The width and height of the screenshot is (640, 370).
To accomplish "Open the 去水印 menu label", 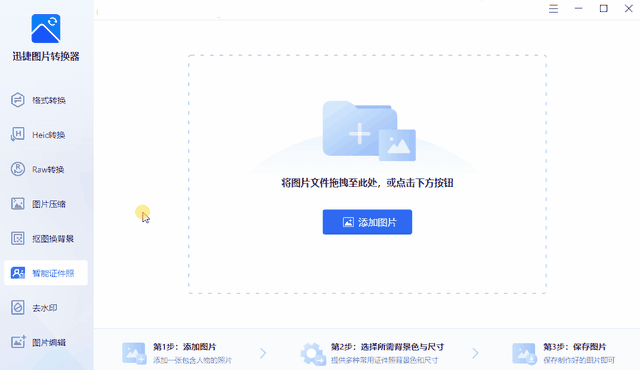I will [x=45, y=308].
